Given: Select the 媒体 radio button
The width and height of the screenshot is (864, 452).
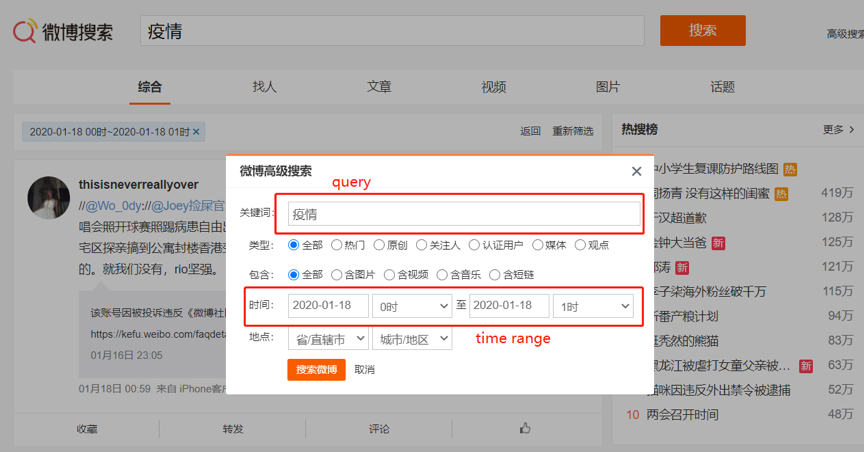Looking at the screenshot, I should [537, 245].
